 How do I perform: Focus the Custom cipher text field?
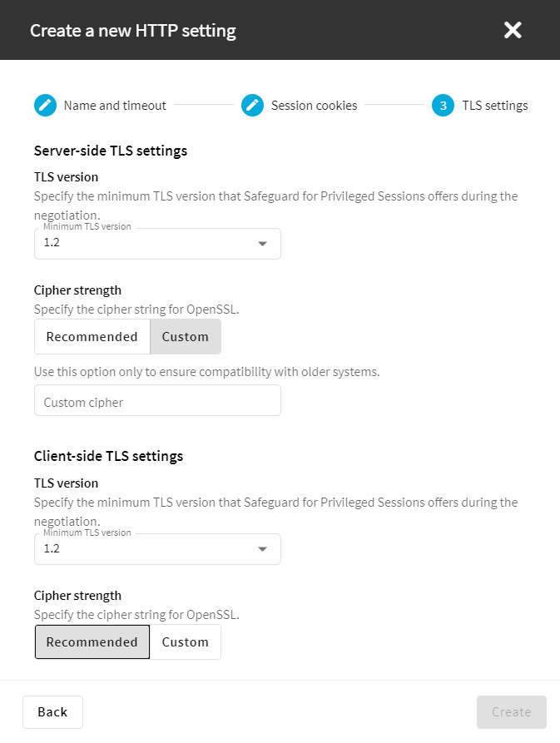[157, 401]
